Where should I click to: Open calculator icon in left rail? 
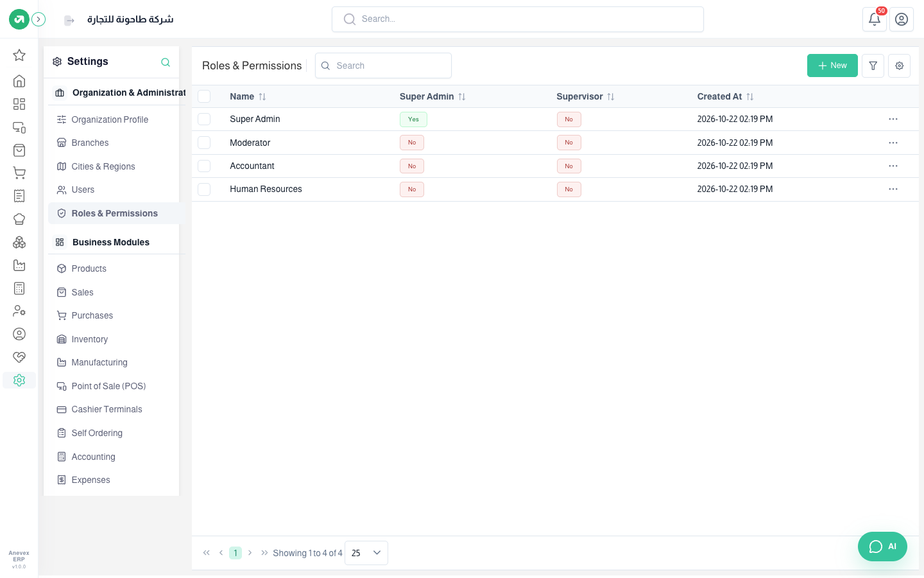(x=19, y=288)
